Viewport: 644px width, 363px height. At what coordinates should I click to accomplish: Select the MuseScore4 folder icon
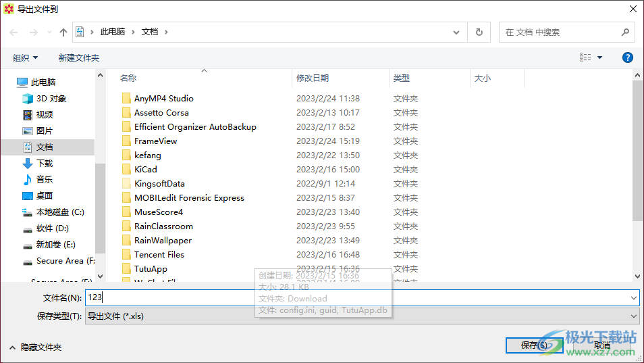[x=126, y=212]
